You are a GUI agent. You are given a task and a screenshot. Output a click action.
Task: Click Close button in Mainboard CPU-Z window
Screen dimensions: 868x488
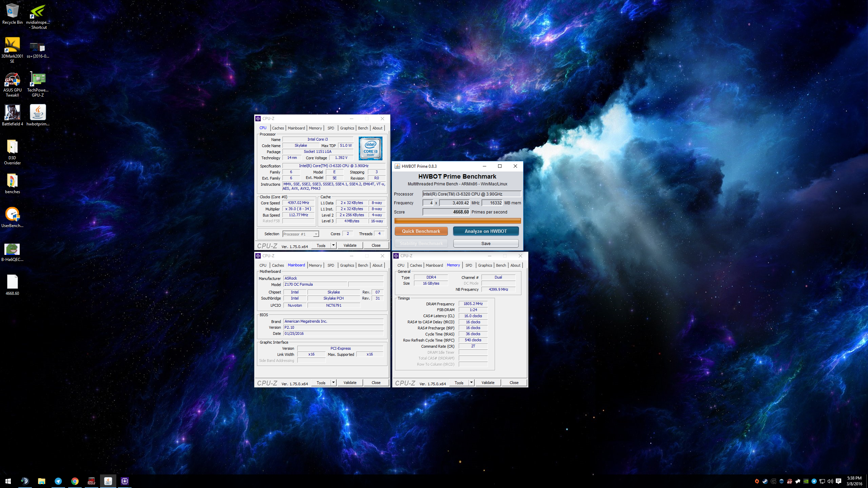[376, 383]
